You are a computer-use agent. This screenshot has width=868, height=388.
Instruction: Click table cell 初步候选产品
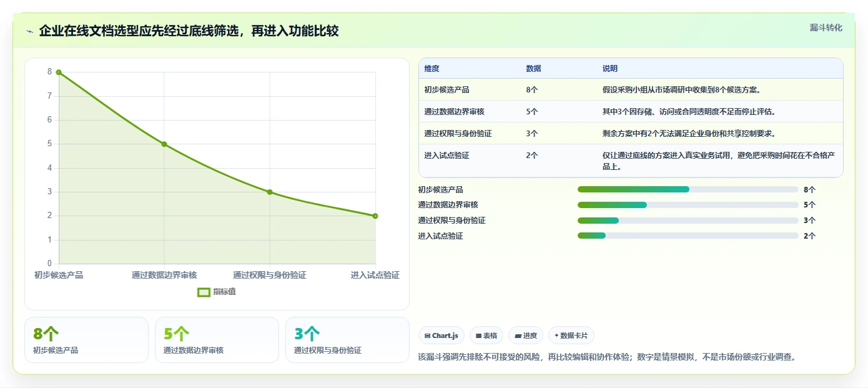447,90
